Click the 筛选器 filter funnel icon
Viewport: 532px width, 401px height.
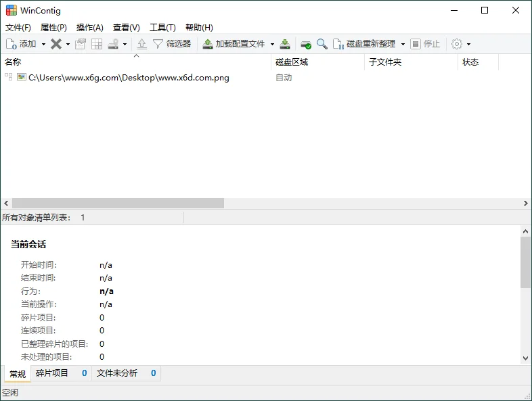click(x=158, y=44)
